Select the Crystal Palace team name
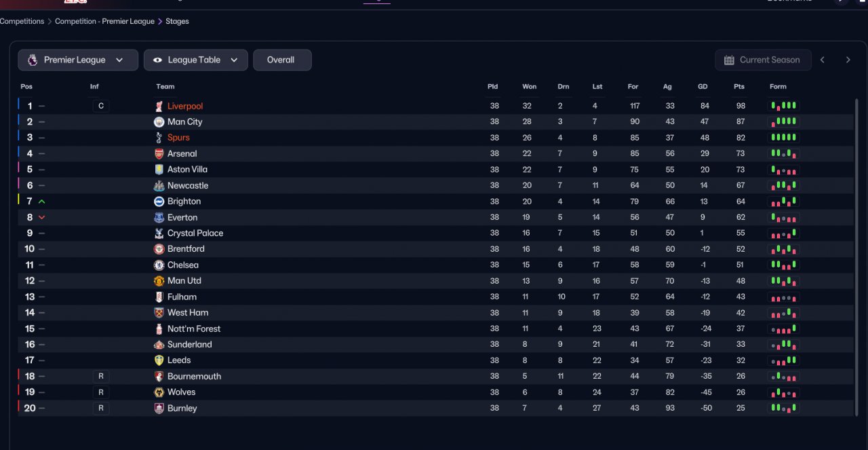 pyautogui.click(x=195, y=233)
